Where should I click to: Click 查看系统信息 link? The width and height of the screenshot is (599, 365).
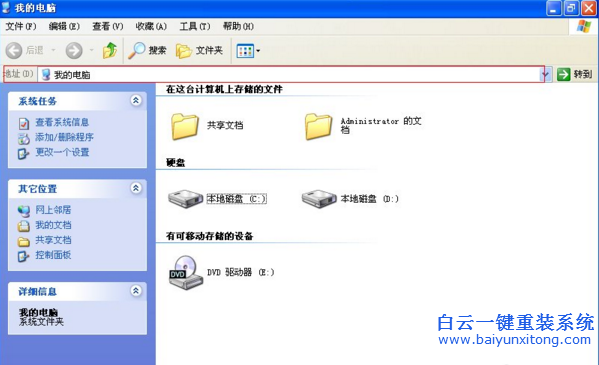pos(62,122)
